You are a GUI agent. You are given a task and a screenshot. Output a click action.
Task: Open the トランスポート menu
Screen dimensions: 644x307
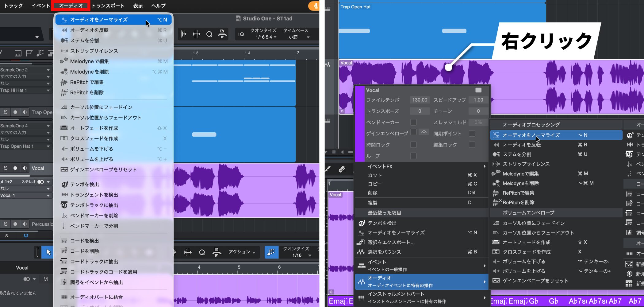[108, 6]
